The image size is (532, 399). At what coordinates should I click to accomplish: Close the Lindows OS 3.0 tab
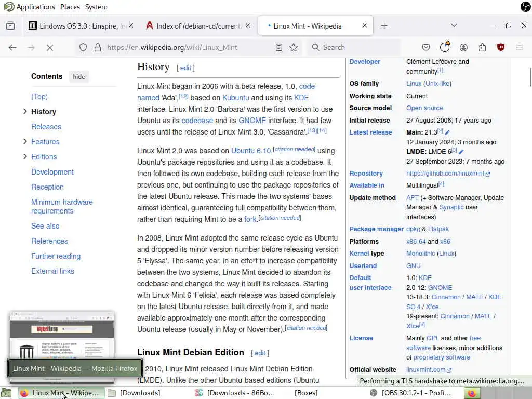tap(131, 25)
